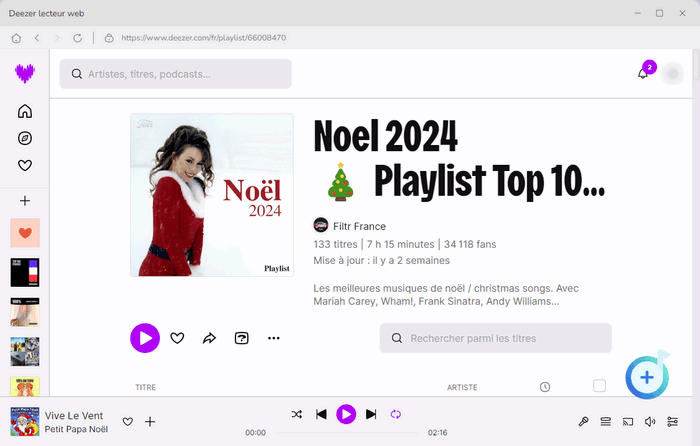The height and width of the screenshot is (446, 700).
Task: Open audio settings equalizer icon
Action: pyautogui.click(x=672, y=421)
